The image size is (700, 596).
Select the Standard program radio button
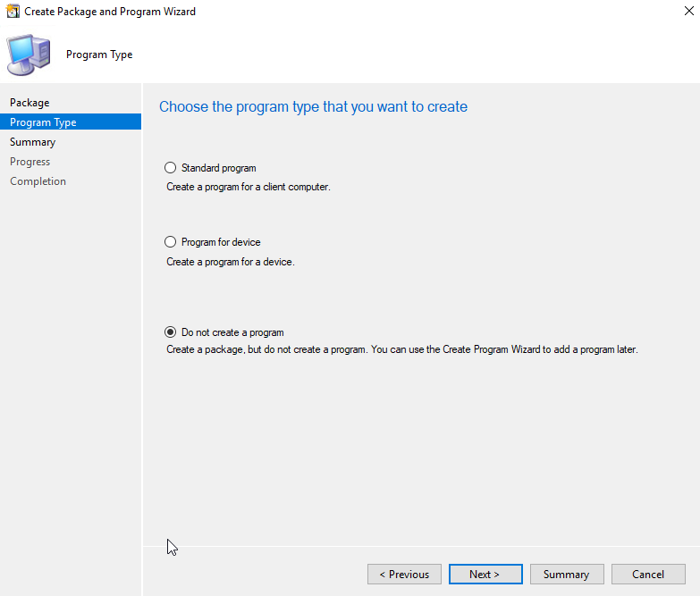[171, 168]
